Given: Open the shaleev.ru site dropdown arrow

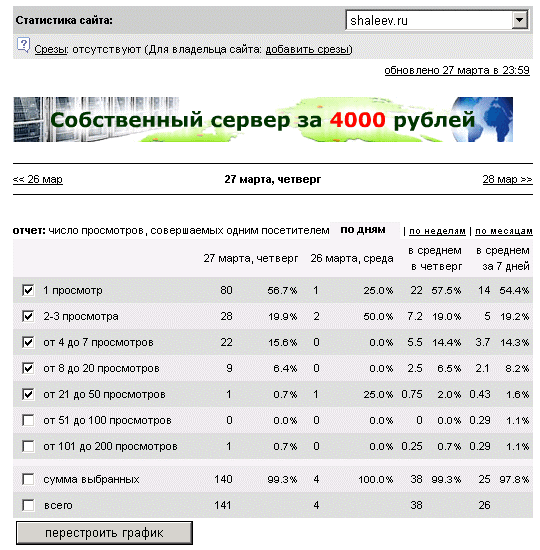Looking at the screenshot, I should pyautogui.click(x=519, y=20).
